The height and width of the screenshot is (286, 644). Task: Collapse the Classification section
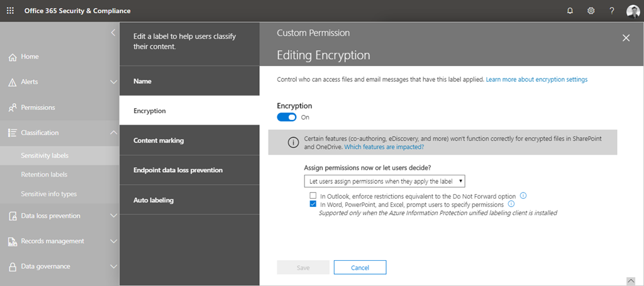[x=113, y=133]
